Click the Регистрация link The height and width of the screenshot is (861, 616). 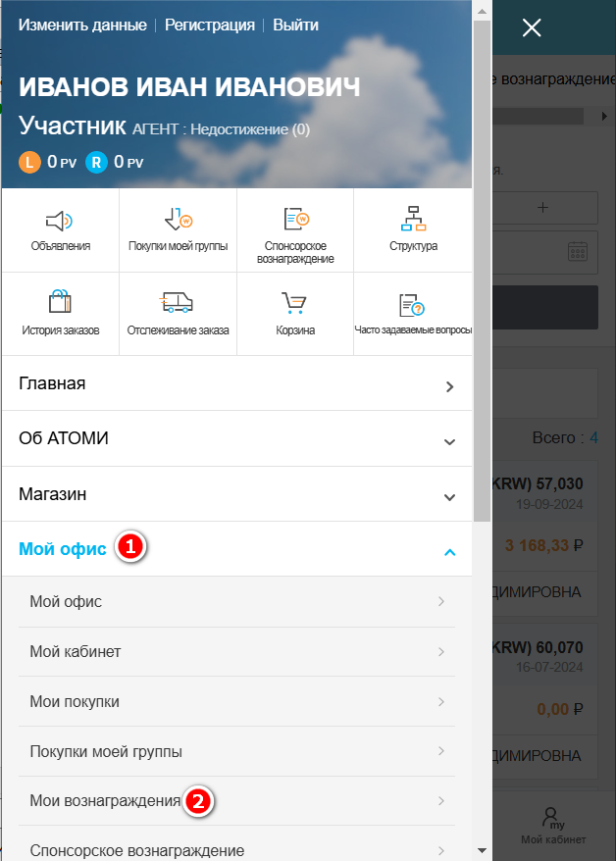point(209,25)
